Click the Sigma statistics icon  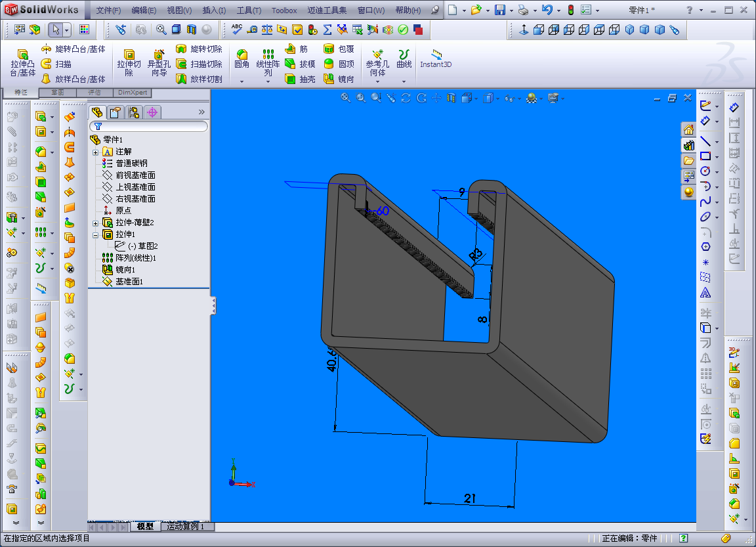click(x=327, y=30)
